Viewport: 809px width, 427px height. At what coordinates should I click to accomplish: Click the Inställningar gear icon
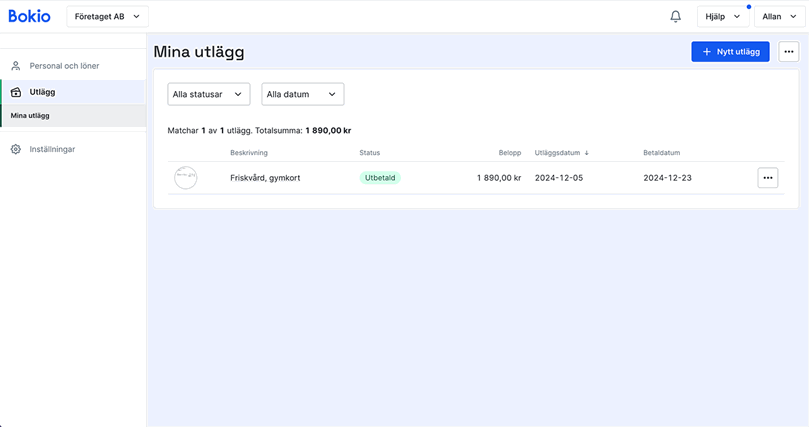[x=16, y=149]
